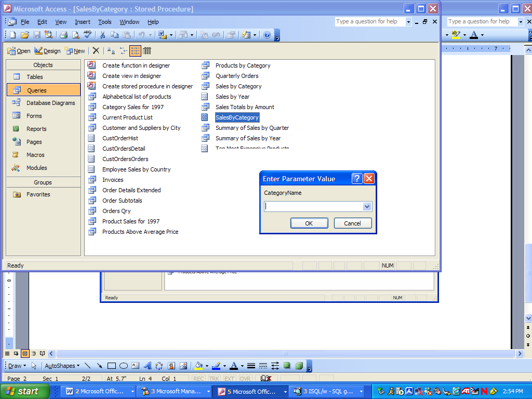This screenshot has width=532, height=399.
Task: Expand the CategoryName combo box dropdown
Action: tap(367, 207)
